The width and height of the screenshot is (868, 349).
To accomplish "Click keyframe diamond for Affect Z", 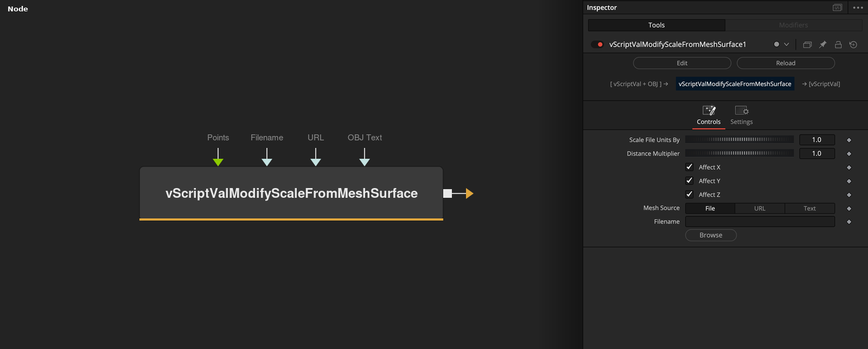I will 849,195.
